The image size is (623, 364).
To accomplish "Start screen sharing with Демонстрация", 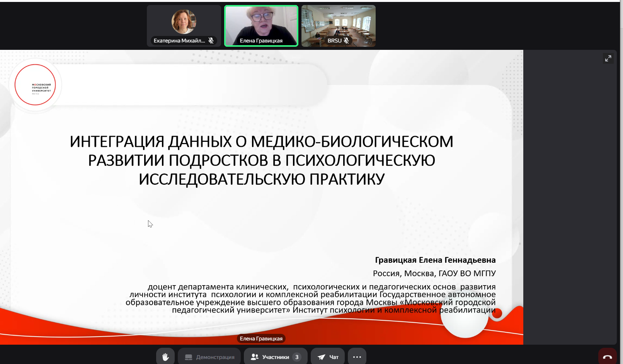I will click(209, 357).
